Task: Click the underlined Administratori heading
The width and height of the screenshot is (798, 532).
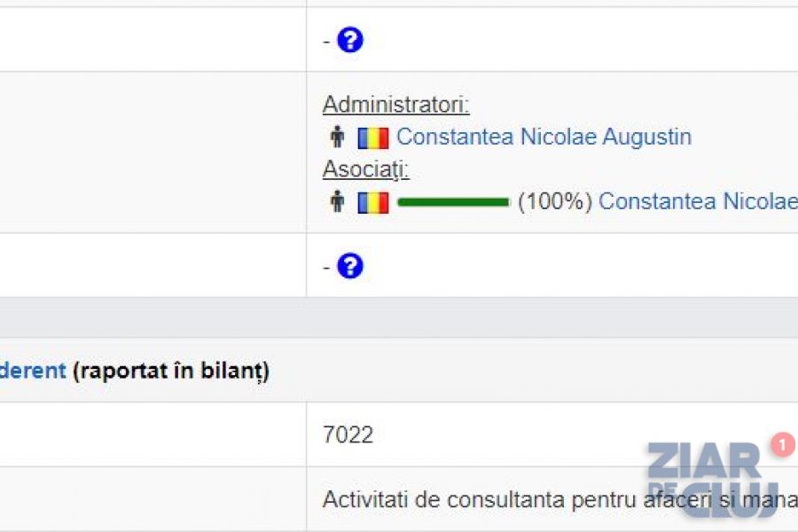Action: [x=395, y=105]
